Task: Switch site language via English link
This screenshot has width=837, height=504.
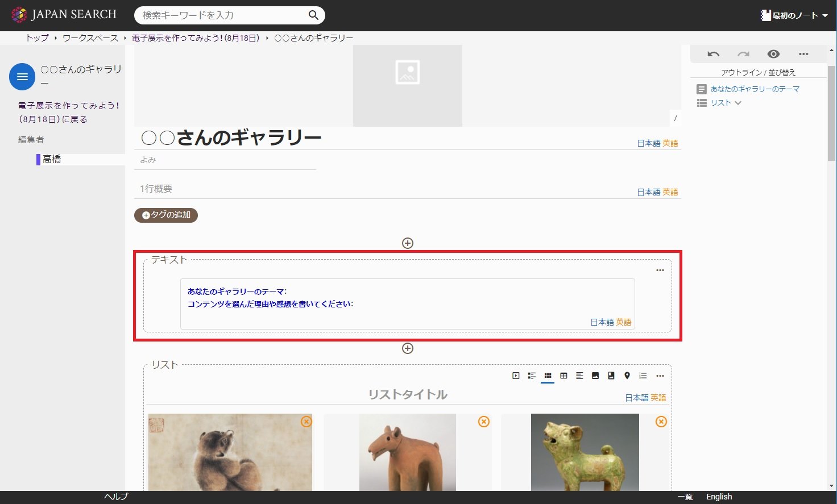Action: 719,497
